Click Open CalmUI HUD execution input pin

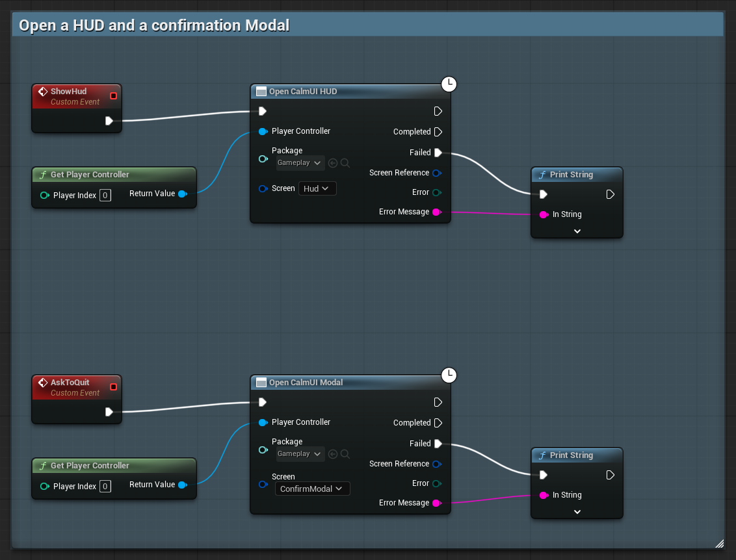(263, 111)
